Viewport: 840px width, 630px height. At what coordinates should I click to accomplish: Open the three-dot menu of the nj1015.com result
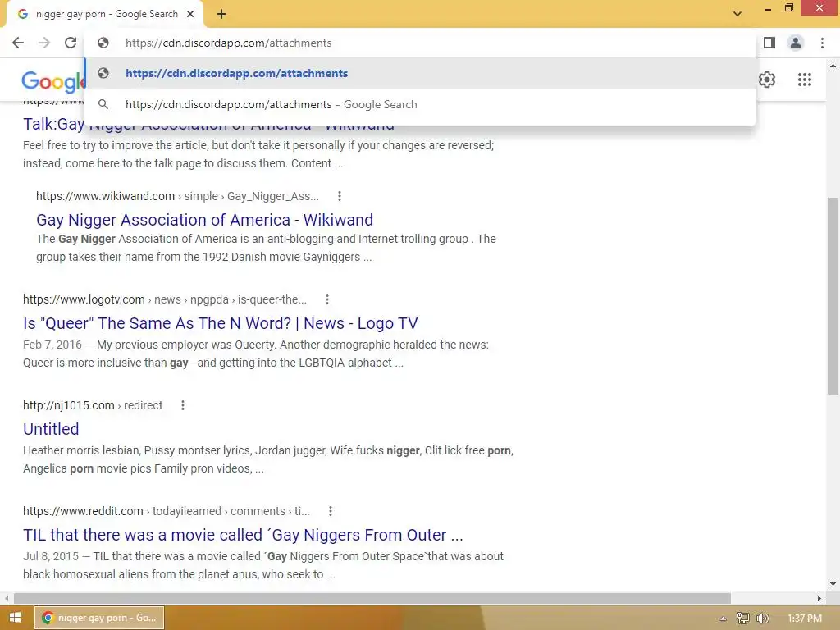(x=183, y=405)
